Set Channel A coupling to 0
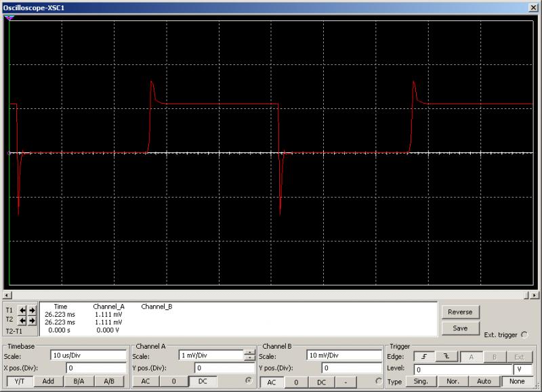 pyautogui.click(x=173, y=381)
